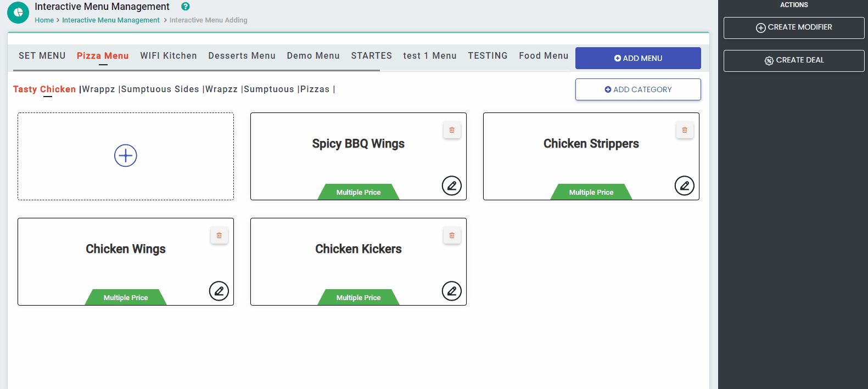Screen dimensions: 868x389
Task: Click the app logo icon
Action: (x=18, y=13)
